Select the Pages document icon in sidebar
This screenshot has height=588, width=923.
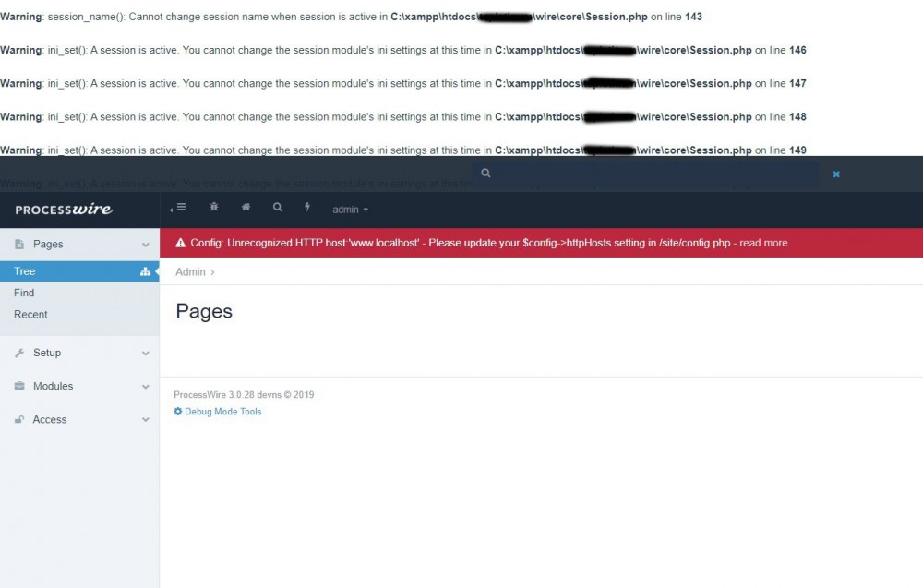click(x=19, y=244)
